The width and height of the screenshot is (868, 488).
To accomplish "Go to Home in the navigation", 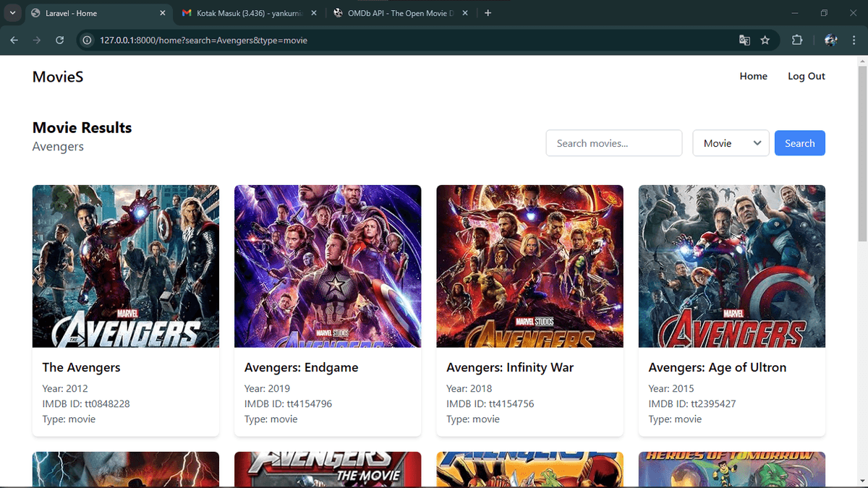I will tap(753, 76).
